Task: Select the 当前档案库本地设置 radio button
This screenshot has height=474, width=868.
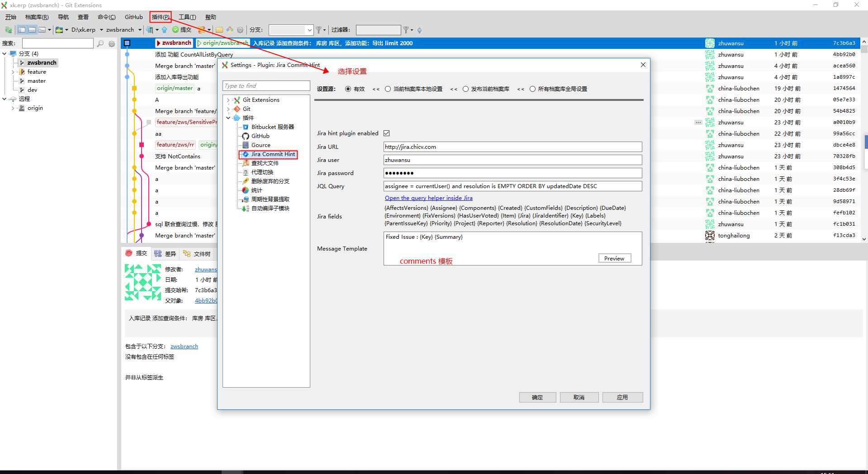Action: coord(388,89)
